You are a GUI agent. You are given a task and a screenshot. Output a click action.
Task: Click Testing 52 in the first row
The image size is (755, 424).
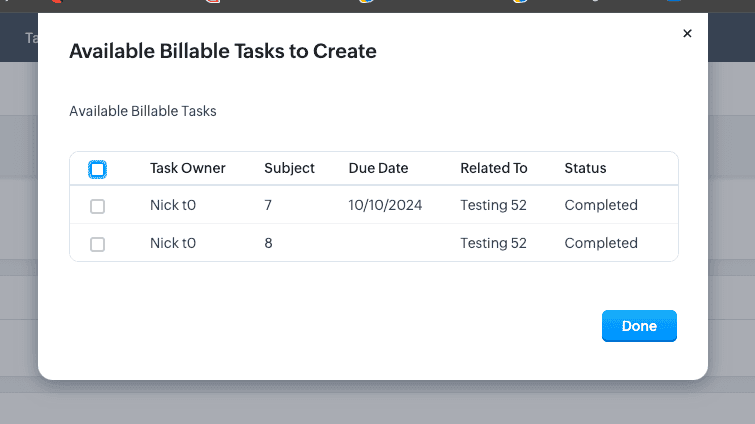(x=493, y=205)
